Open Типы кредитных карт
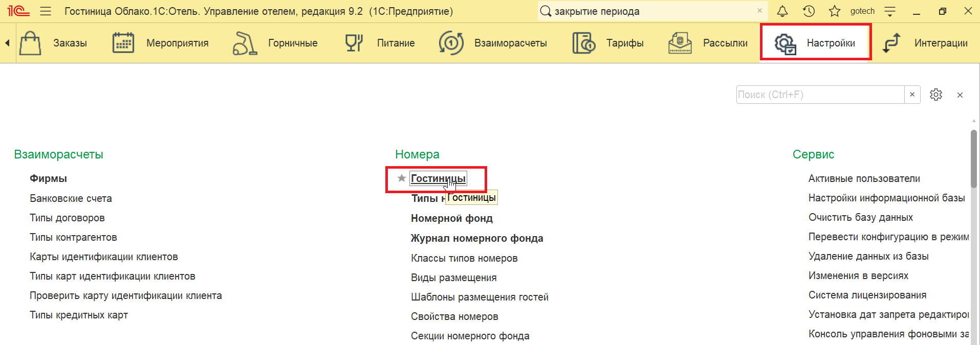The image size is (980, 345). pyautogui.click(x=79, y=315)
